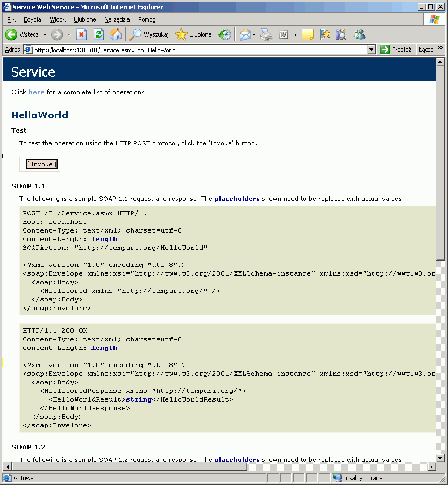The width and height of the screenshot is (448, 485).
Task: Open the Wstecz history dropdown arrow
Action: coord(45,34)
